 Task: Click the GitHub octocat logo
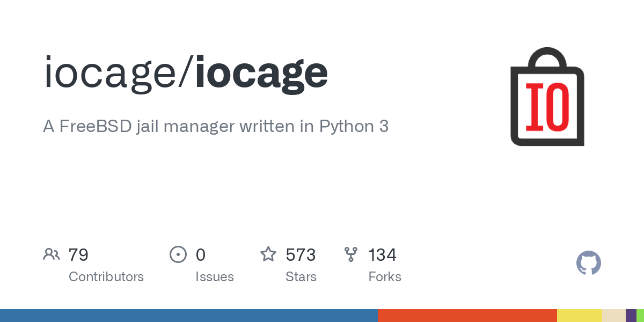click(589, 264)
